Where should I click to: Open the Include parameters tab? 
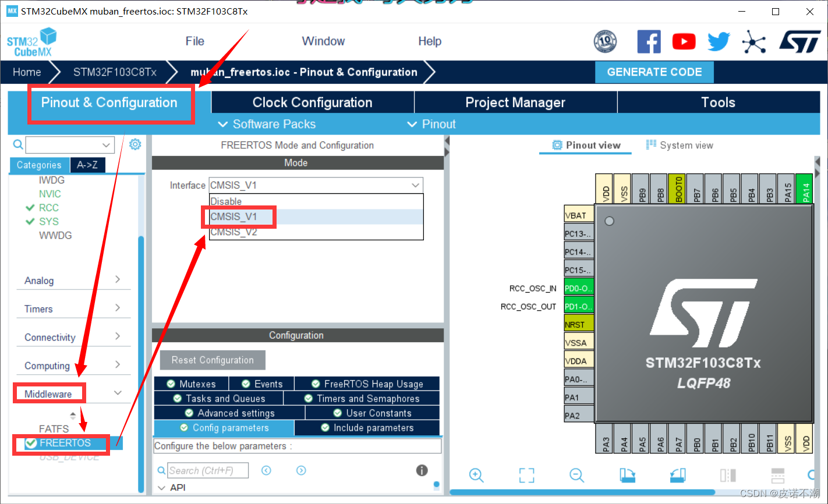click(367, 428)
